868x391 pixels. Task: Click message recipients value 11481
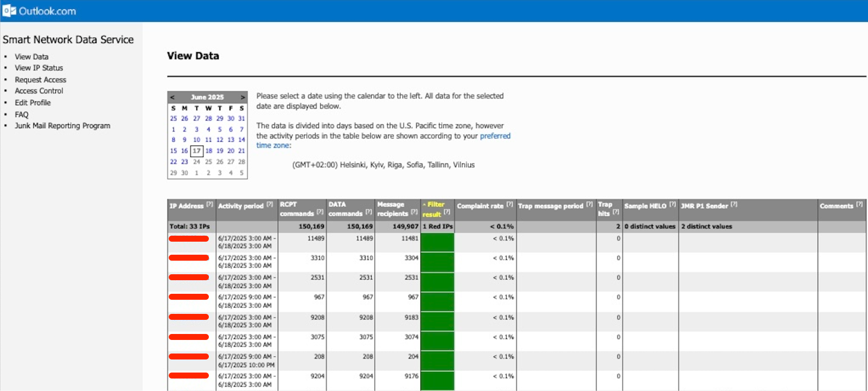410,238
